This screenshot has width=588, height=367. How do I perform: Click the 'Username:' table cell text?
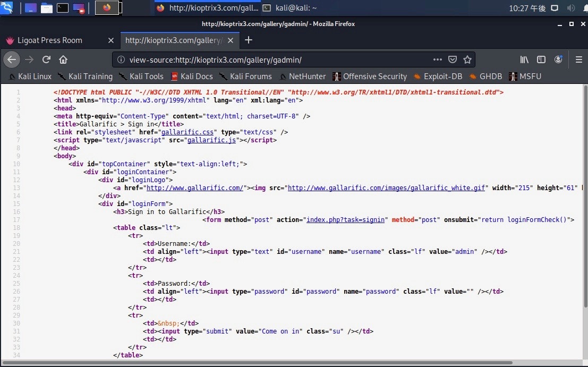coord(174,244)
